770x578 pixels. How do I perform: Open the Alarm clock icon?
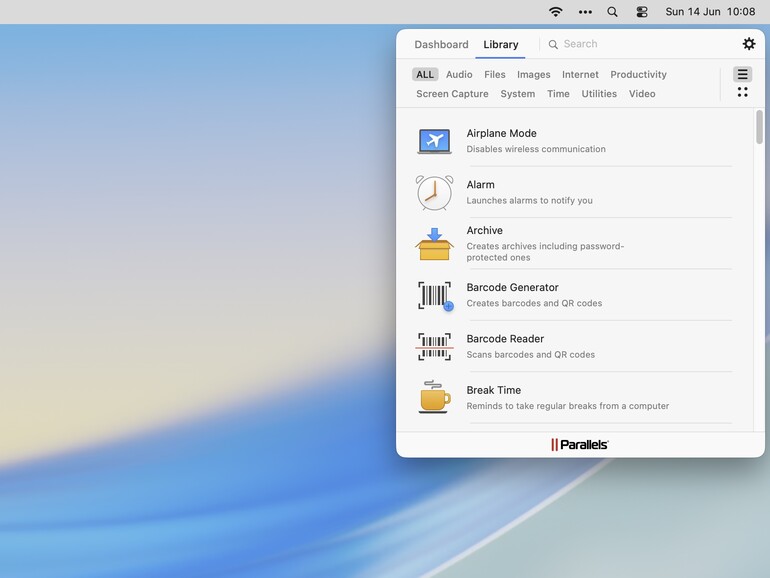435,193
